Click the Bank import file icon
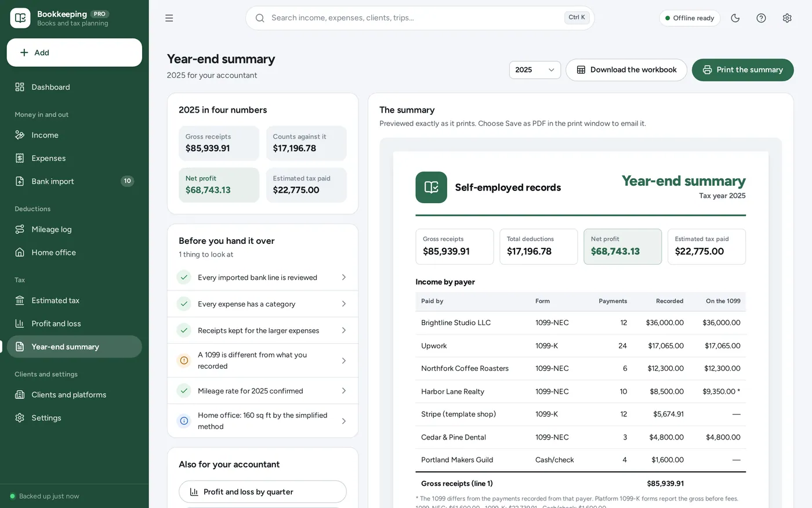This screenshot has height=508, width=812. click(x=20, y=181)
